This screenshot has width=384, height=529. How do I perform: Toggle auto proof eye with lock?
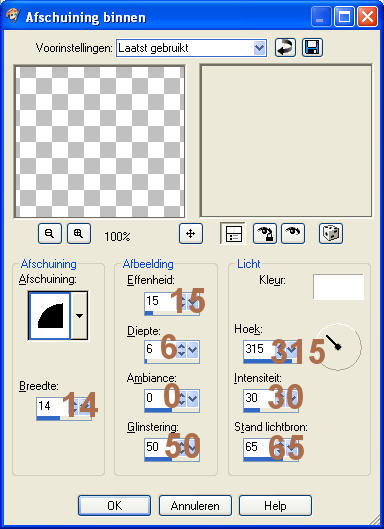click(265, 233)
